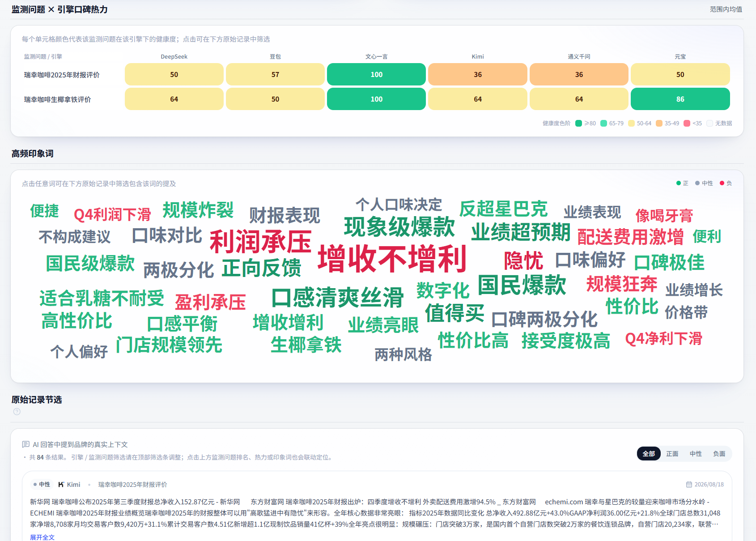Viewport: 756px width, 541px height.
Task: Click the word 财报表现
Action: click(285, 216)
